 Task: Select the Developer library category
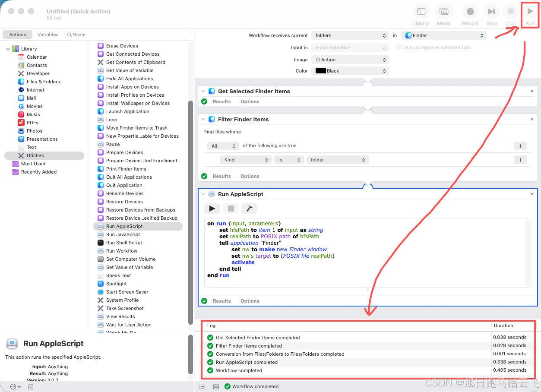[x=38, y=73]
